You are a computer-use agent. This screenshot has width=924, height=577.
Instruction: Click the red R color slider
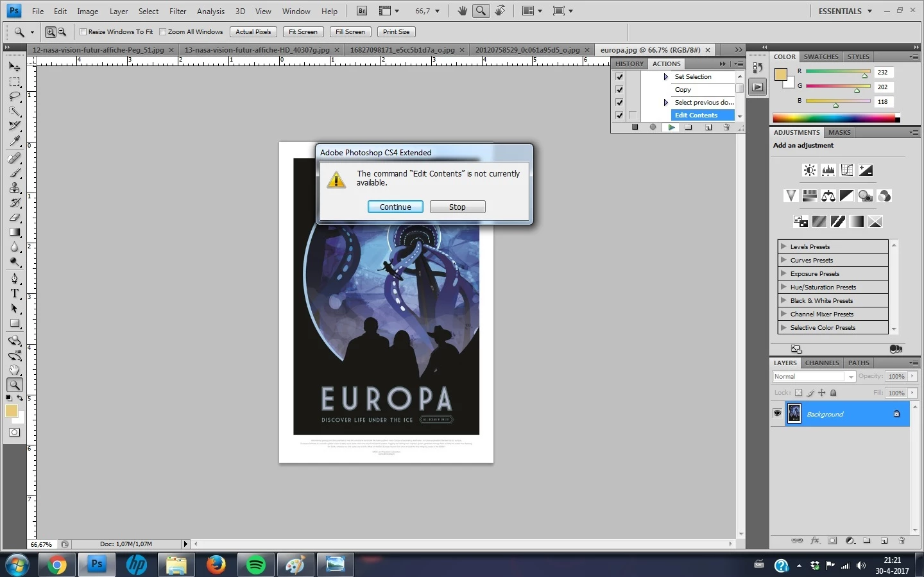837,72
